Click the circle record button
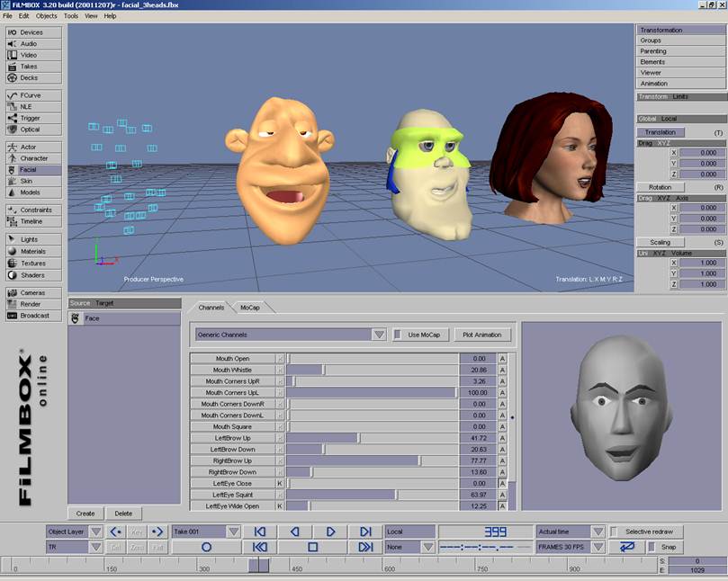 (207, 547)
